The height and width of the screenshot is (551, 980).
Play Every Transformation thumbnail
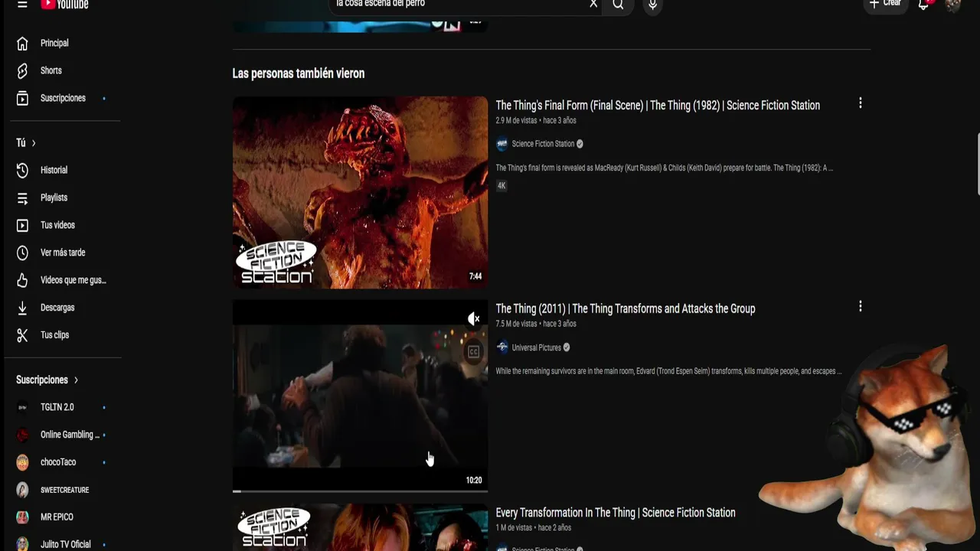coord(360,527)
